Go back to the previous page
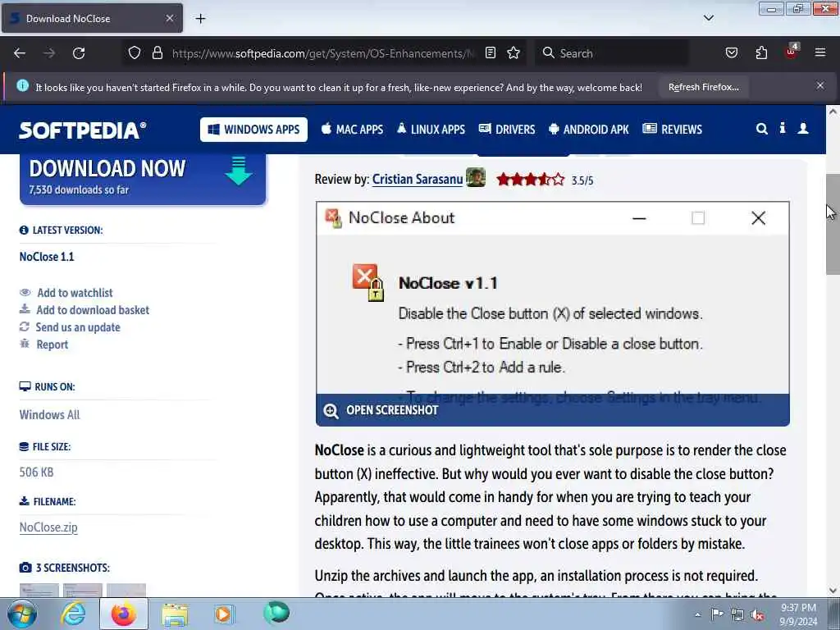The height and width of the screenshot is (630, 840). tap(20, 53)
